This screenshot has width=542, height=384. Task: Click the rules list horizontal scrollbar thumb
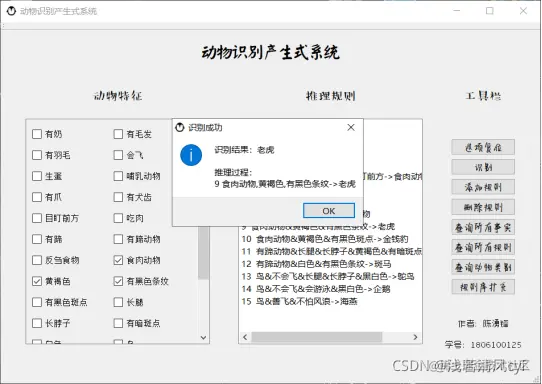pos(317,337)
